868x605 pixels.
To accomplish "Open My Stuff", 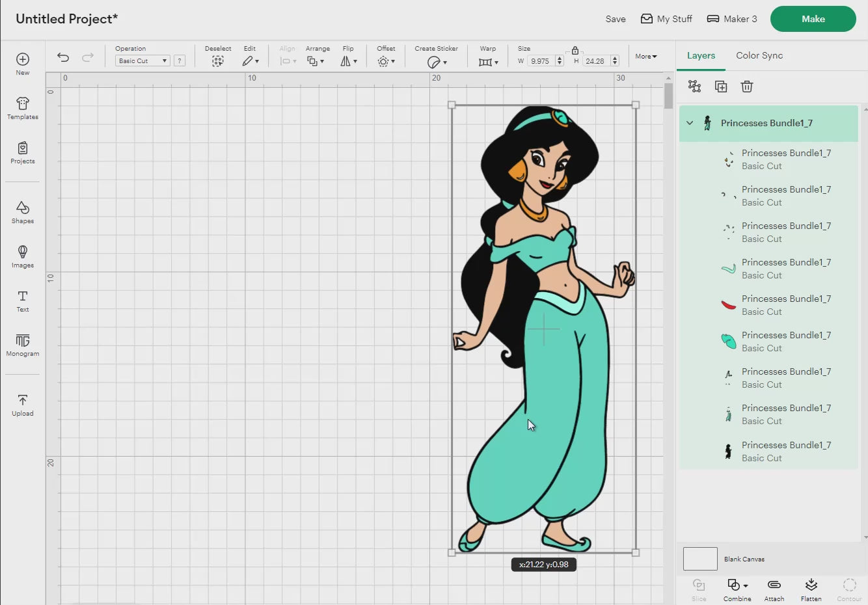I will coord(666,19).
